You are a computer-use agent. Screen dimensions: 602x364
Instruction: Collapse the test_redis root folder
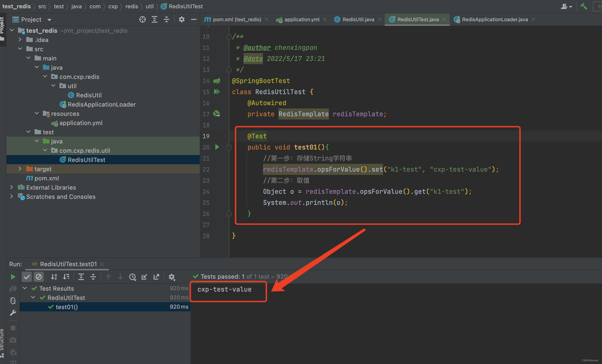tap(12, 30)
